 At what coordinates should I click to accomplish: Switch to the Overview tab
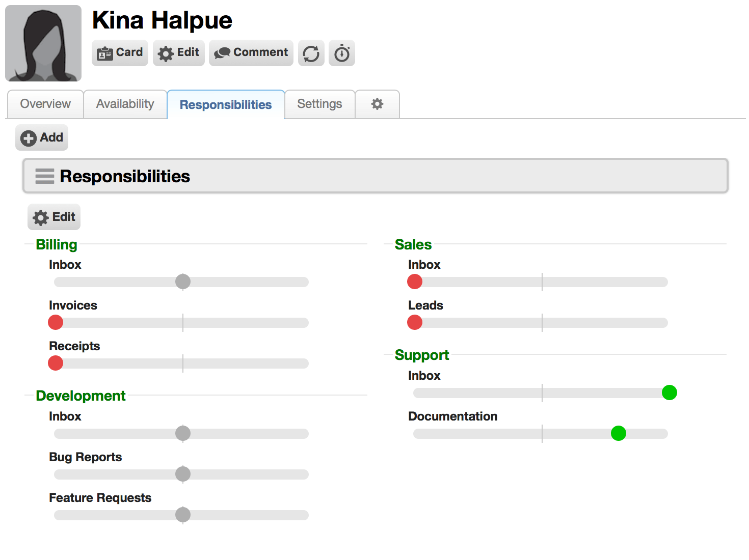[45, 104]
